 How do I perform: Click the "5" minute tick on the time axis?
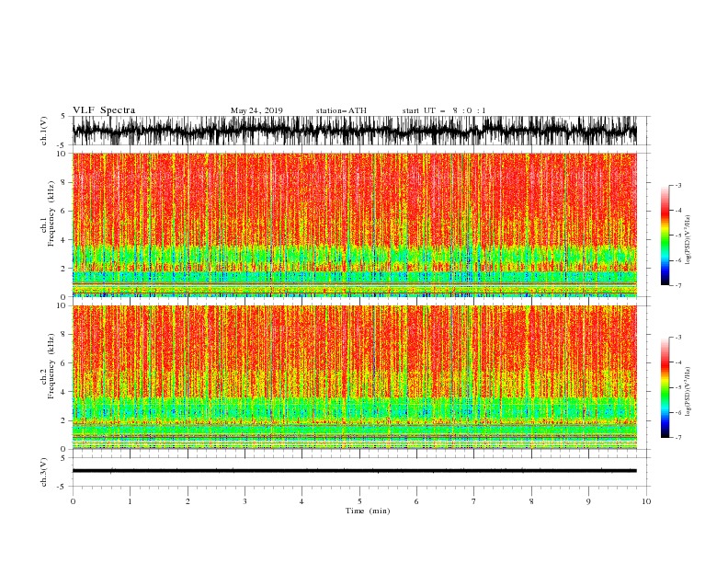coord(359,501)
